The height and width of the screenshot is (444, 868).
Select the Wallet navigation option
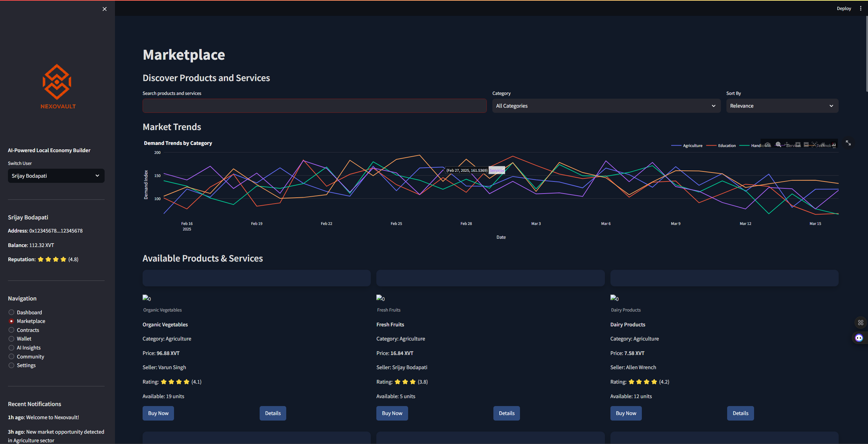pos(11,339)
